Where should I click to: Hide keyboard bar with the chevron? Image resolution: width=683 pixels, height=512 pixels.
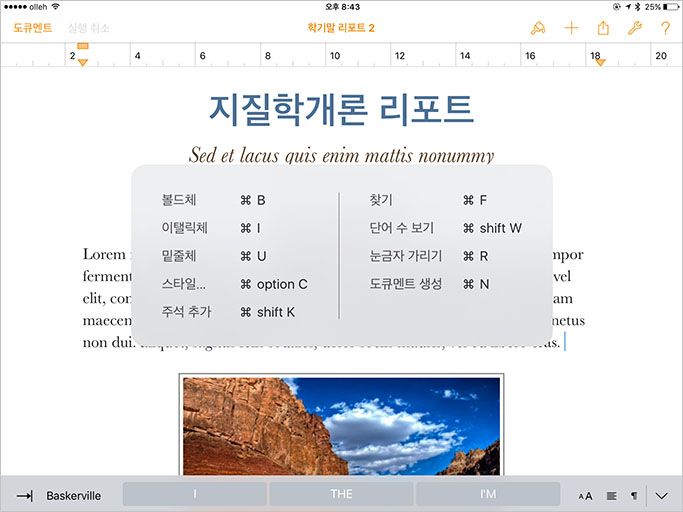pos(662,496)
